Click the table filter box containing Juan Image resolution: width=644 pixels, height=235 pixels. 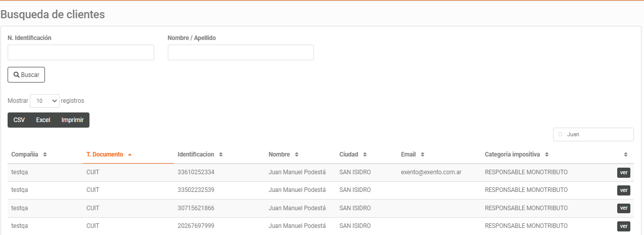pyautogui.click(x=593, y=134)
